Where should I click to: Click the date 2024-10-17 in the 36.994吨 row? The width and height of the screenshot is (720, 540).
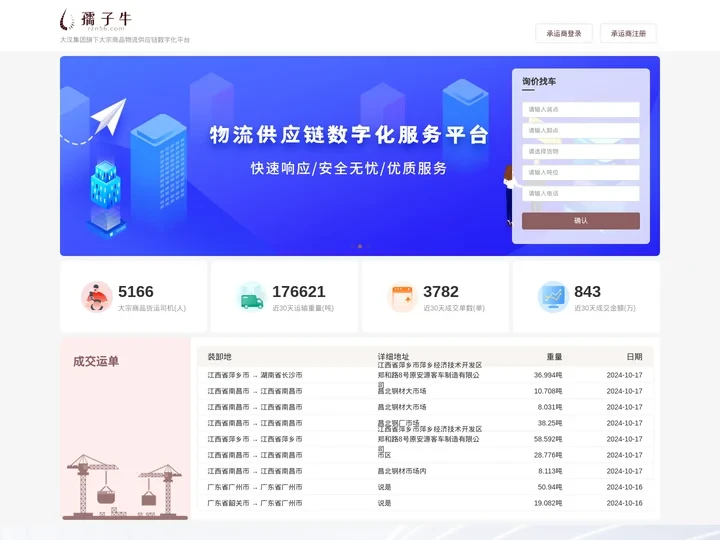tap(624, 375)
